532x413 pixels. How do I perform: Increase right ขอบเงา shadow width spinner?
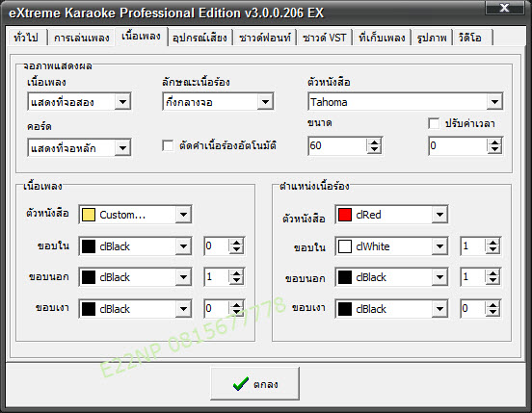click(492, 304)
